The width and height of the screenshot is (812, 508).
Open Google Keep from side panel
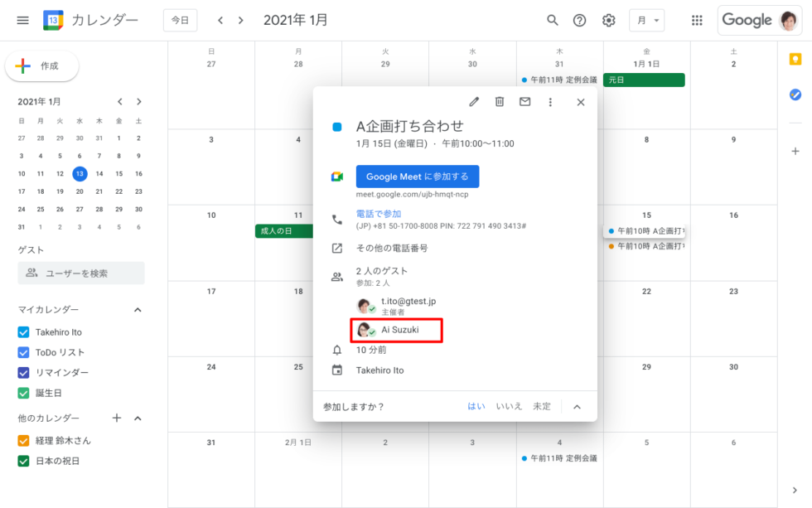[795, 59]
